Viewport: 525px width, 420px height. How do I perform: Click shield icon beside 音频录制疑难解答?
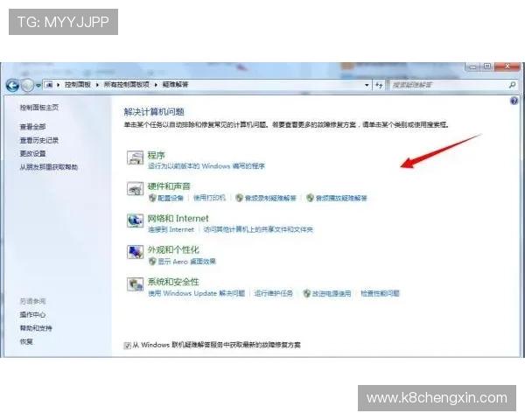(x=239, y=198)
